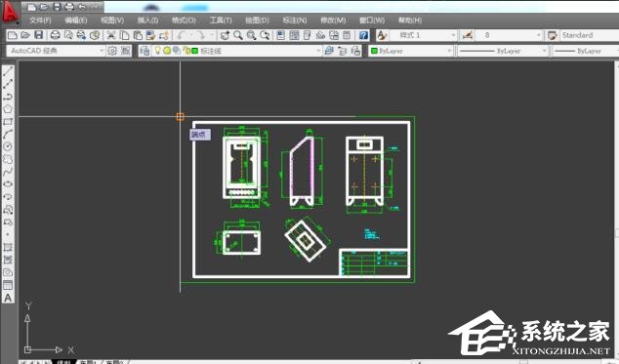Open plot preview from Standard toolbar
Viewport: 619px width, 364px height.
68,35
